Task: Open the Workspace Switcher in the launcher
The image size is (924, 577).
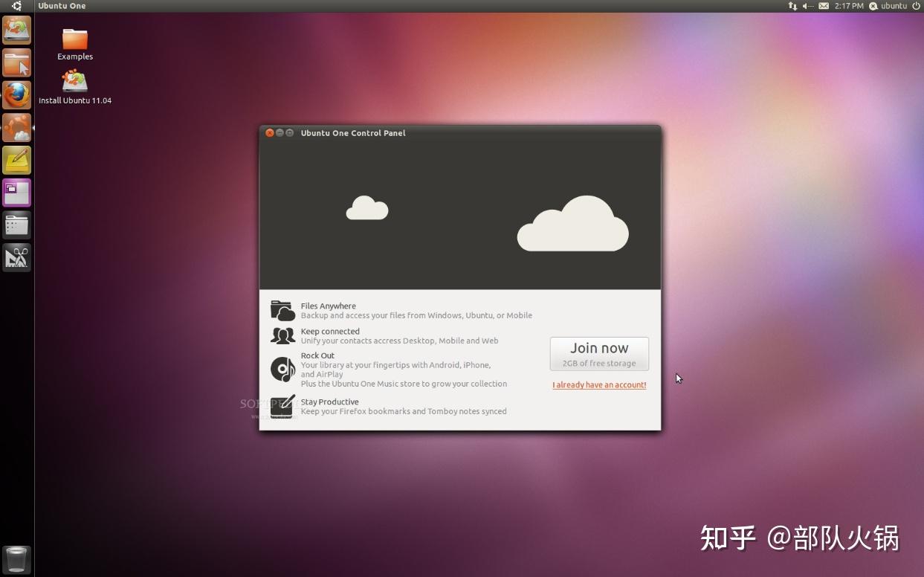Action: point(16,192)
